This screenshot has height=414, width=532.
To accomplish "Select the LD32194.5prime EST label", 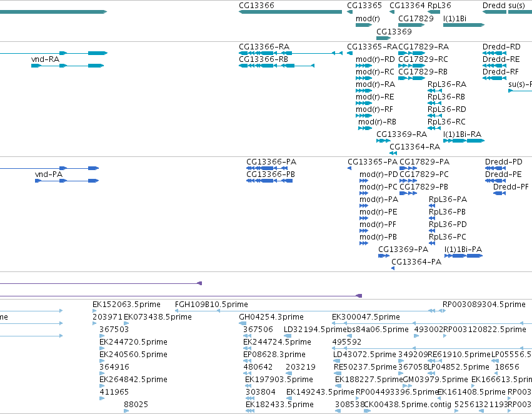I will coord(316,330).
